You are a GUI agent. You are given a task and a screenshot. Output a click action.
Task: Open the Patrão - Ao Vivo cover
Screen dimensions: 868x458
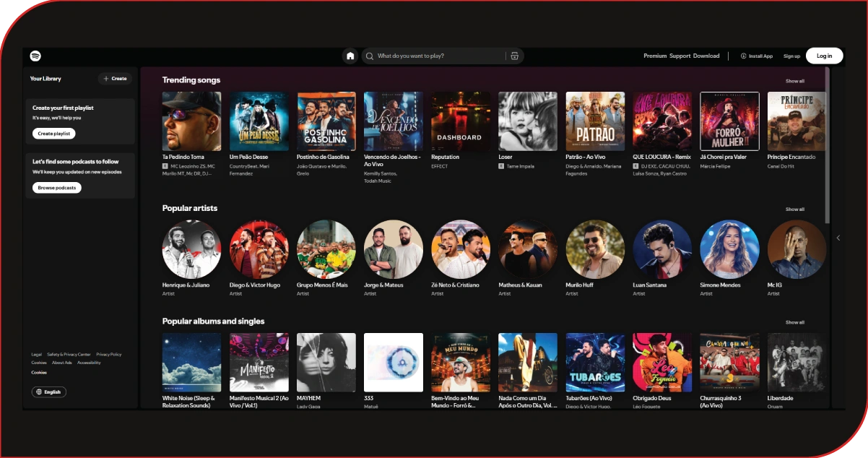(x=595, y=121)
